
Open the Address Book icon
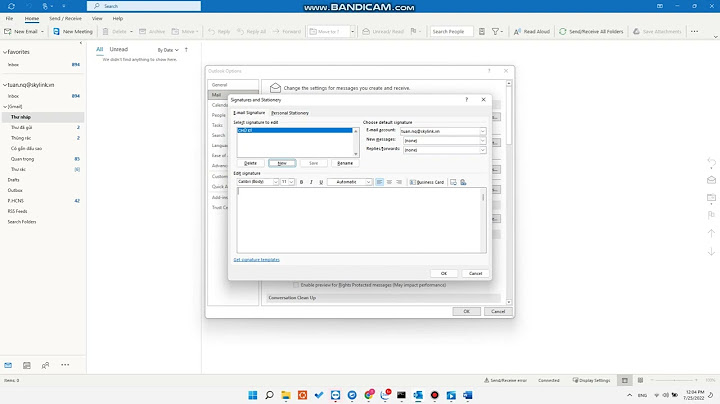[x=482, y=32]
